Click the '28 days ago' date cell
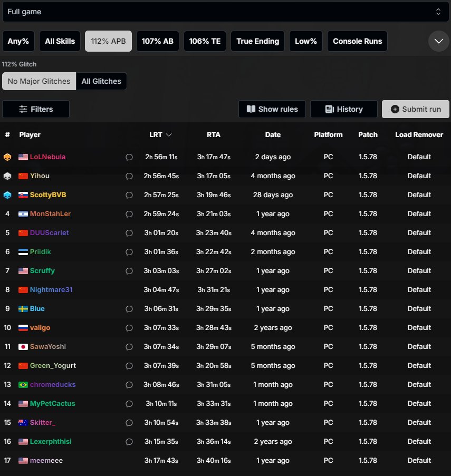451x476 pixels. (273, 195)
